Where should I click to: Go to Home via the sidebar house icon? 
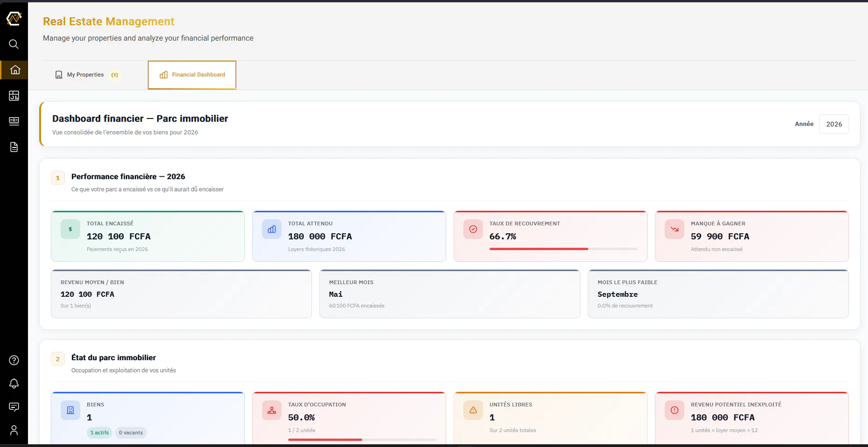tap(15, 70)
